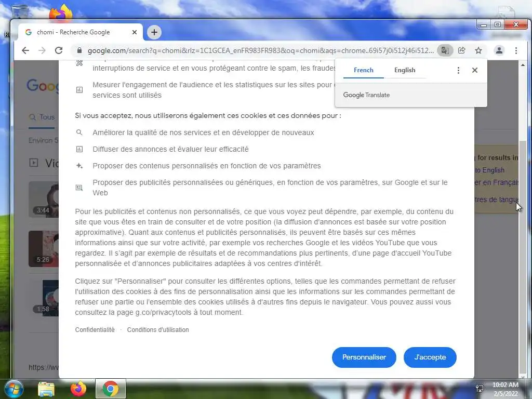The image size is (532, 399).
Task: Click the ad icon beside Proposer des publicités
Action: tap(79, 188)
